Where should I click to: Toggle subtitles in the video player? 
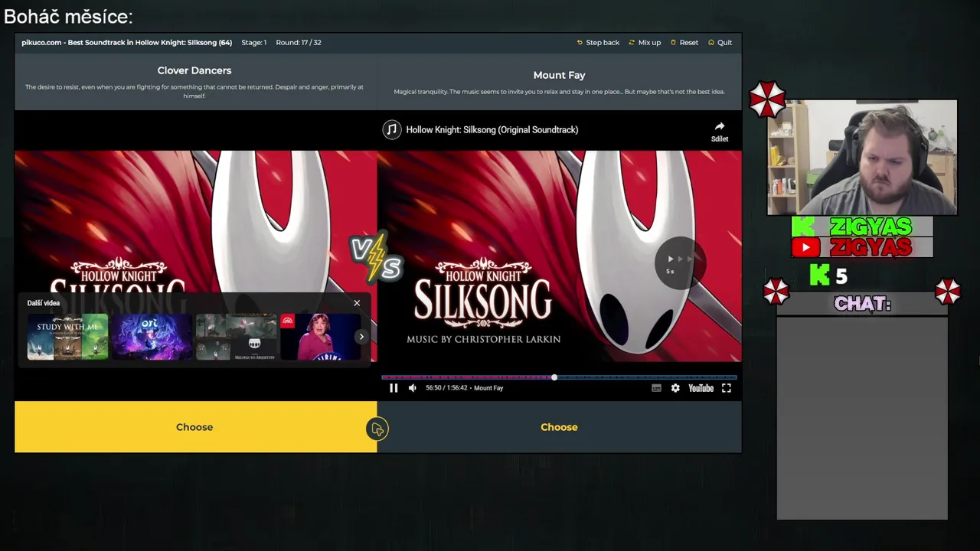click(656, 388)
